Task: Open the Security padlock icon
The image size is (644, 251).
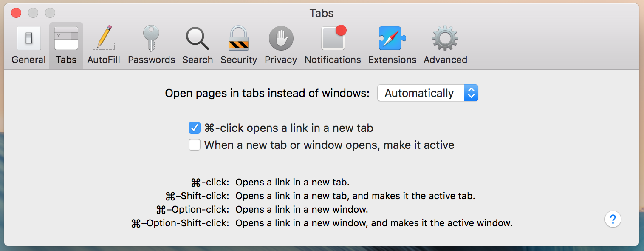Action: pos(238,38)
